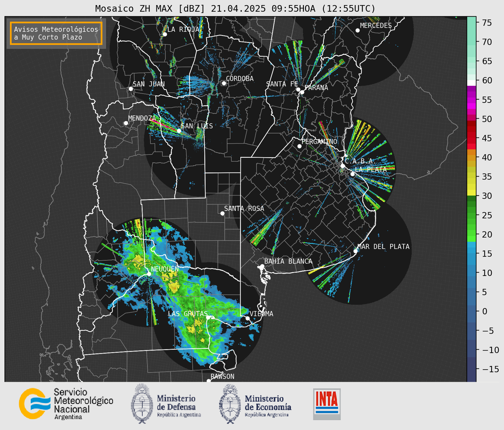Select the NEUQUÉN city marker dot
This screenshot has height=430, width=504.
[x=149, y=274]
